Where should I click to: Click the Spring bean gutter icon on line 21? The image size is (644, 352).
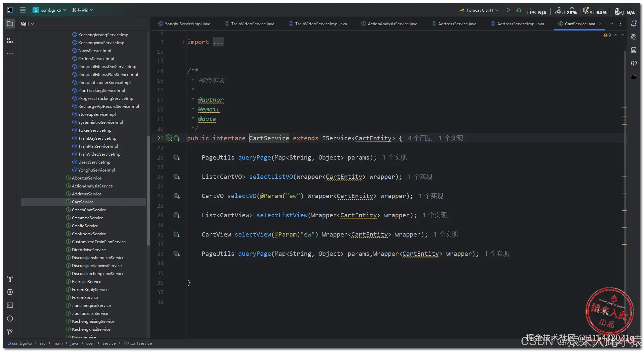(169, 138)
